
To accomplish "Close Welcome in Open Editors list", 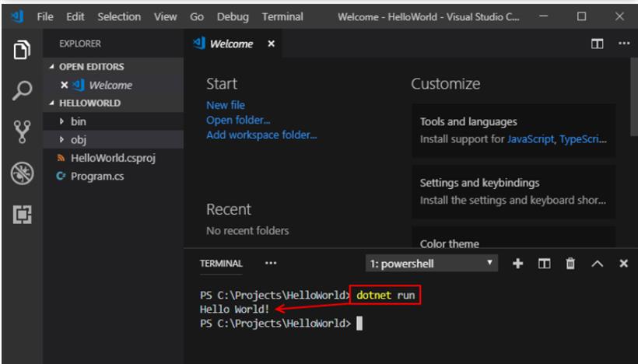I will click(64, 85).
